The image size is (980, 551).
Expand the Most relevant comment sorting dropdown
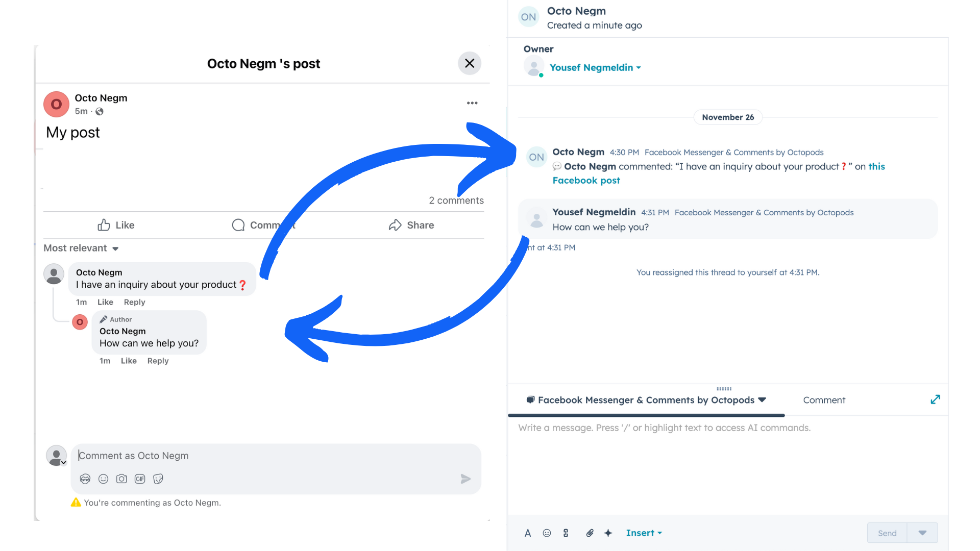coord(81,248)
